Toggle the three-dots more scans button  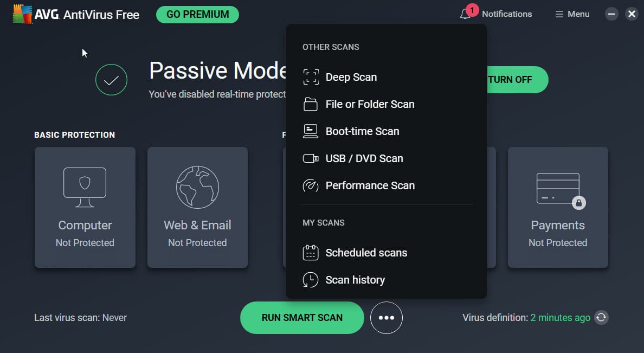click(x=387, y=318)
